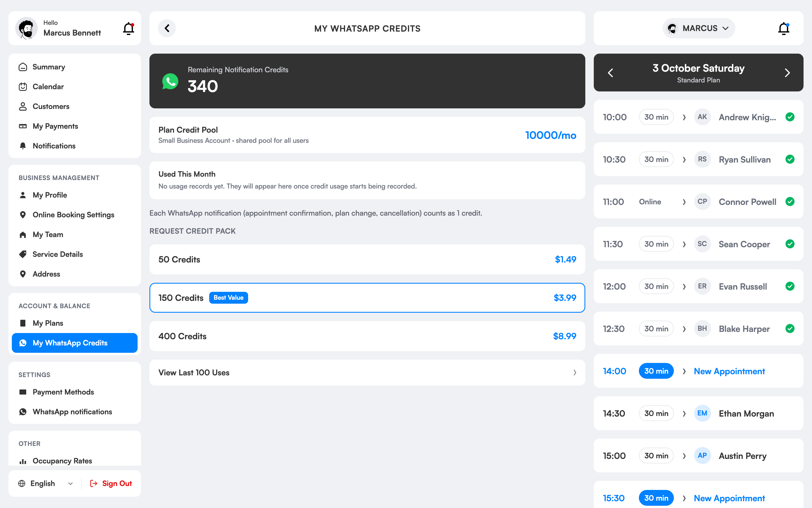The height and width of the screenshot is (508, 812).
Task: Click the green check next to Ryan Sullivan
Action: 790,159
